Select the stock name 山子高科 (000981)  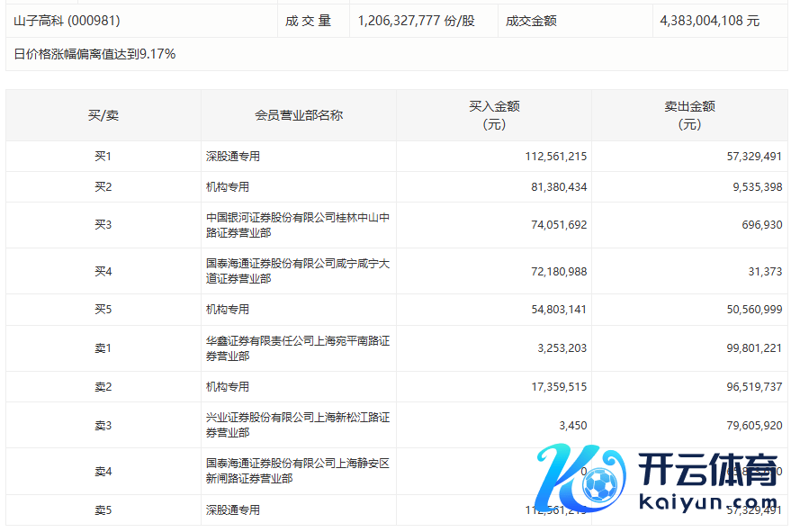point(67,20)
